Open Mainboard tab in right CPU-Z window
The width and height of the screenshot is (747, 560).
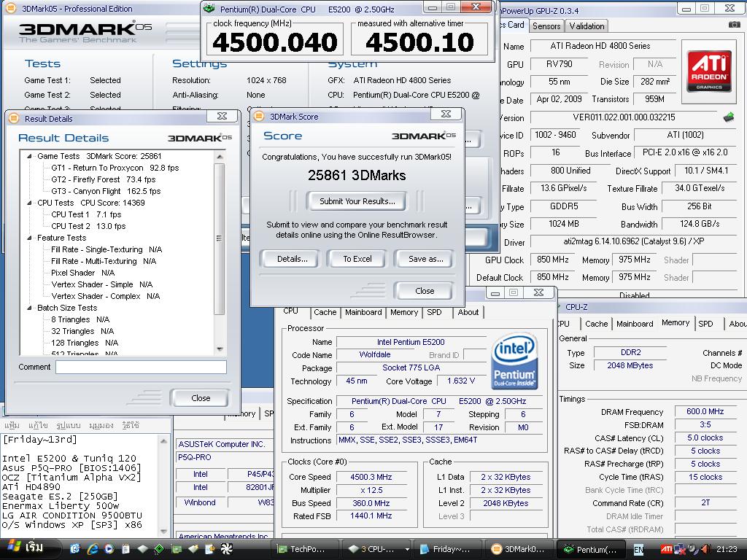tap(635, 324)
